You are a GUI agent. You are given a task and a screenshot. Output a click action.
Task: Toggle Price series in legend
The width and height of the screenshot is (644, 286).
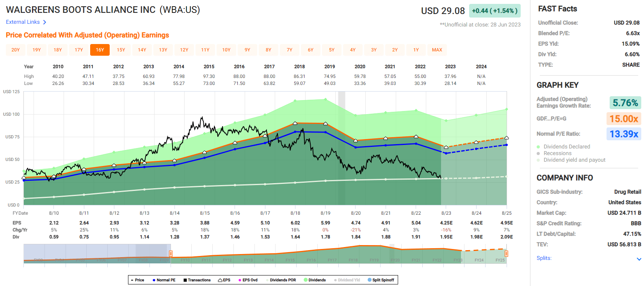click(x=137, y=280)
